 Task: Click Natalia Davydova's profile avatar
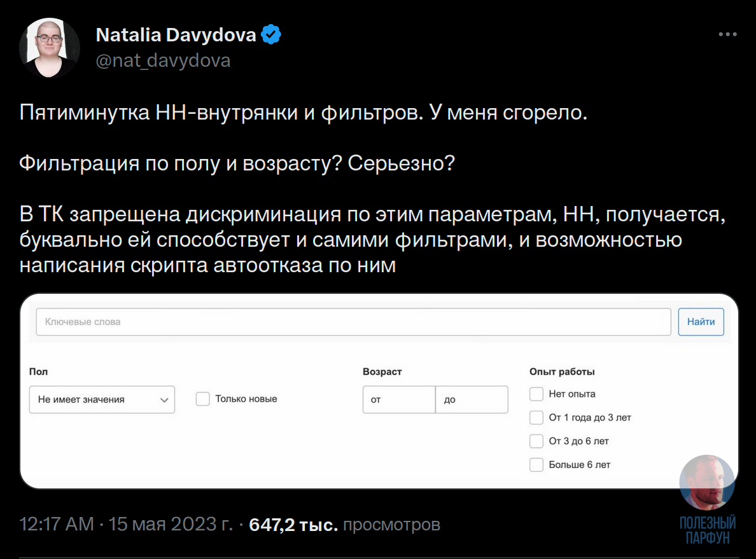tap(50, 48)
